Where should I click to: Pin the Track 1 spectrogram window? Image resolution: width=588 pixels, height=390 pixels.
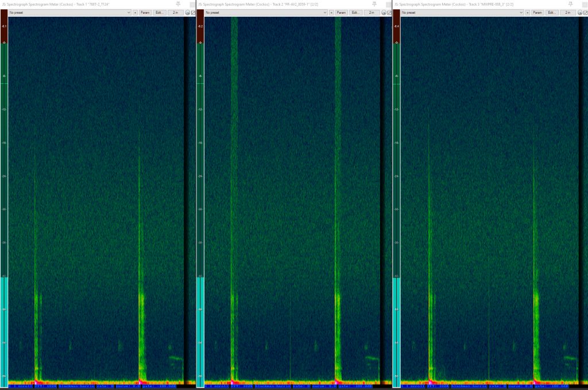coord(178,4)
